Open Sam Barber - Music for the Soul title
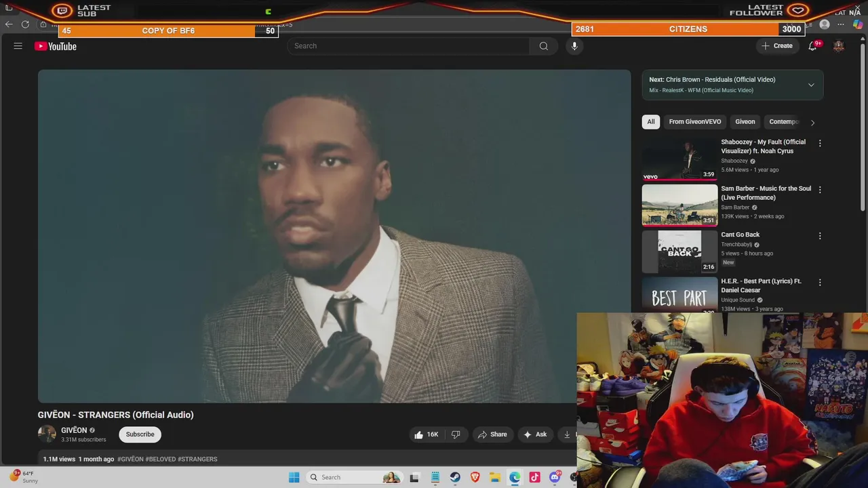Image resolution: width=868 pixels, height=488 pixels. 766,193
